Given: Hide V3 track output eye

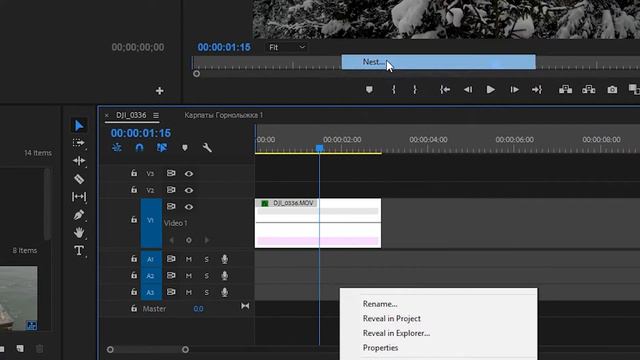Looking at the screenshot, I should pos(189,173).
